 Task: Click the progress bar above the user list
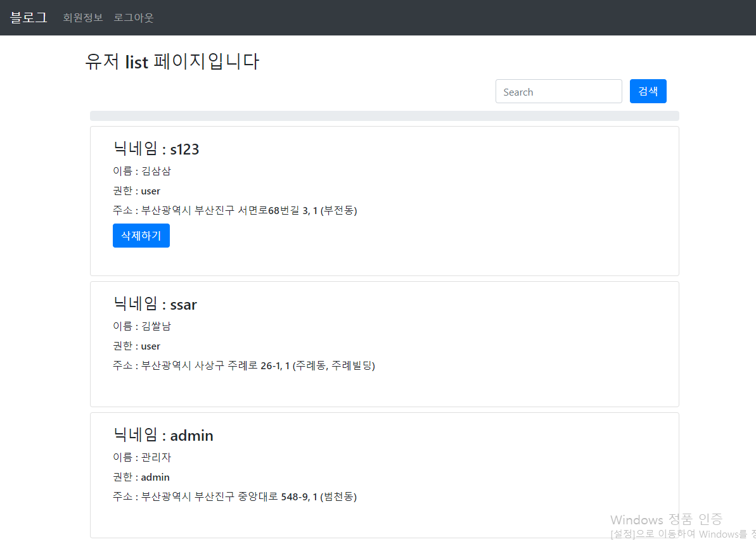tap(384, 115)
